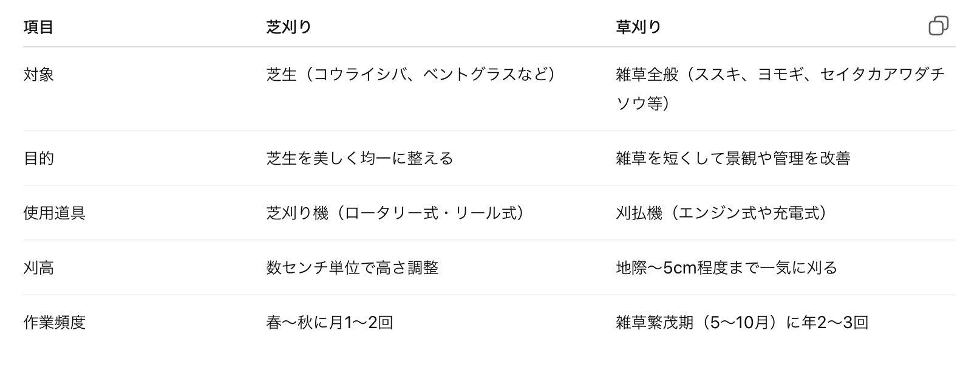
Task: Click the cell 地際〜5cm程度まで一気に刈る
Action: [x=727, y=268]
